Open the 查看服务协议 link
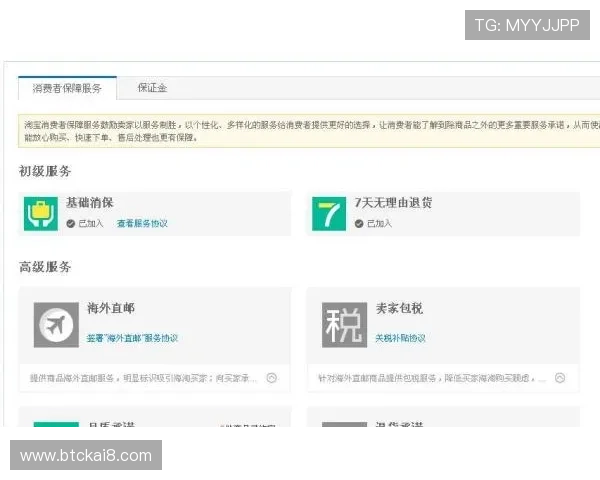The height and width of the screenshot is (480, 600). [142, 224]
